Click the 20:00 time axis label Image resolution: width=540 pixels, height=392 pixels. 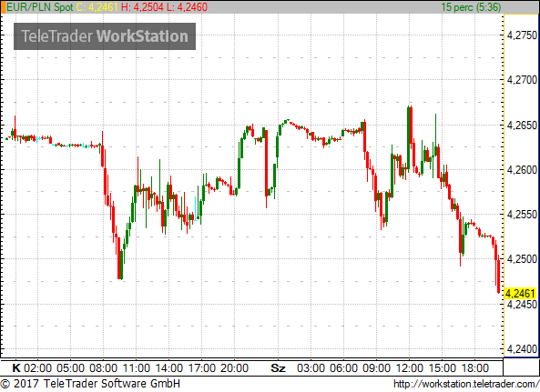234,368
